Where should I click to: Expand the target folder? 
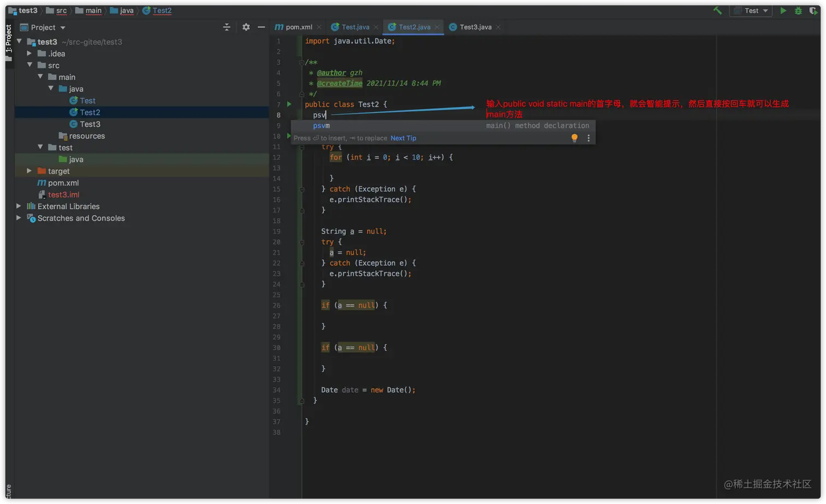(x=29, y=171)
